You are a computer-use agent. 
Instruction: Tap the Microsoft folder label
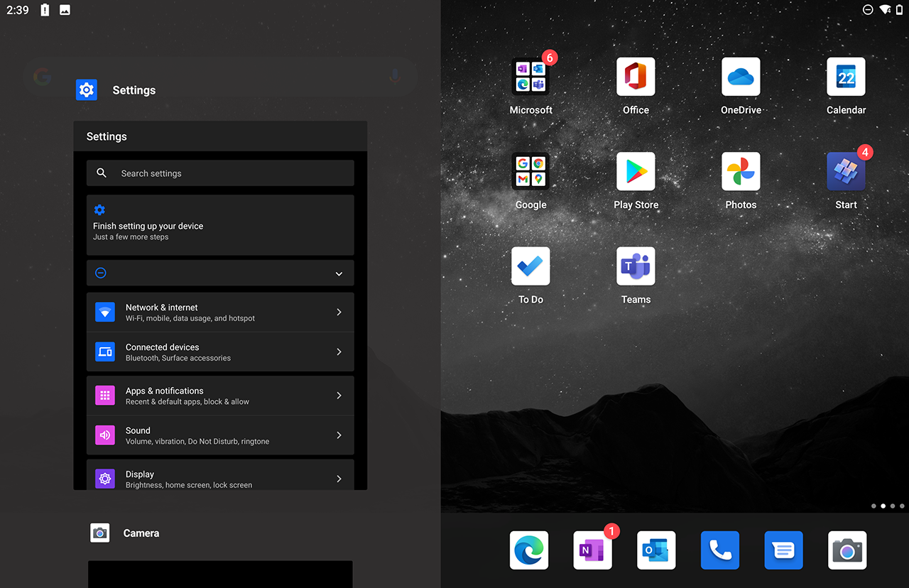pyautogui.click(x=530, y=110)
